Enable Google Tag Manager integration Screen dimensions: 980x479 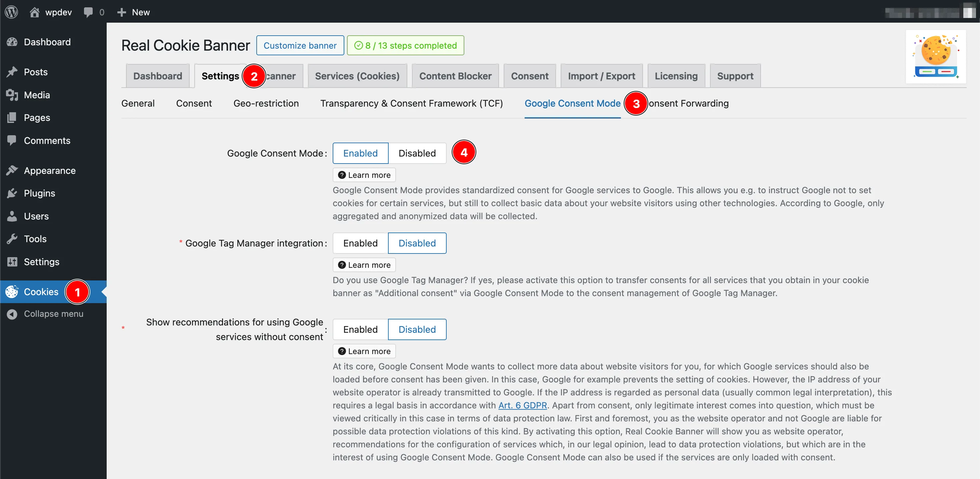click(360, 243)
